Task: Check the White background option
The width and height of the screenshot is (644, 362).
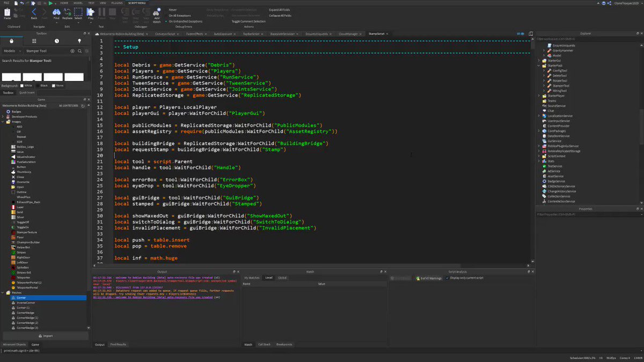Action: (x=26, y=85)
